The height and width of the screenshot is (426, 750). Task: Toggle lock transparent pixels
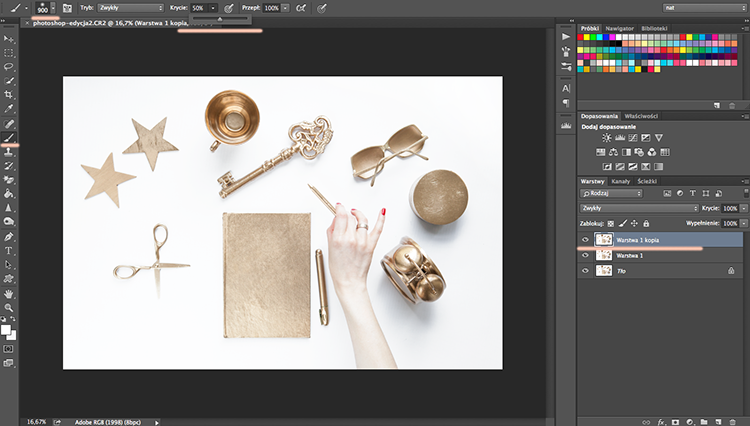[x=611, y=223]
